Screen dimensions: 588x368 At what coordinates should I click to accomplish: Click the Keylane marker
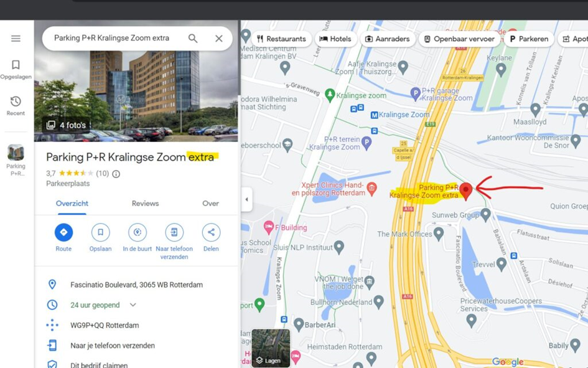(x=501, y=69)
